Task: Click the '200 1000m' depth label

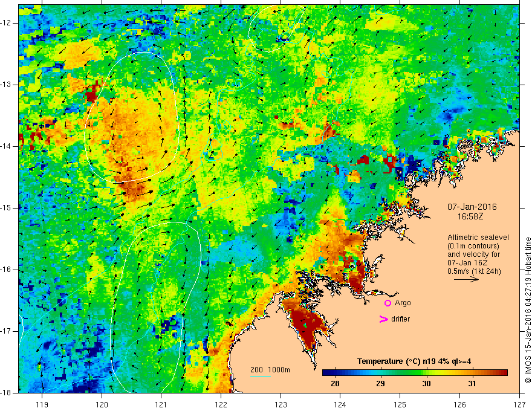Action: coord(270,370)
